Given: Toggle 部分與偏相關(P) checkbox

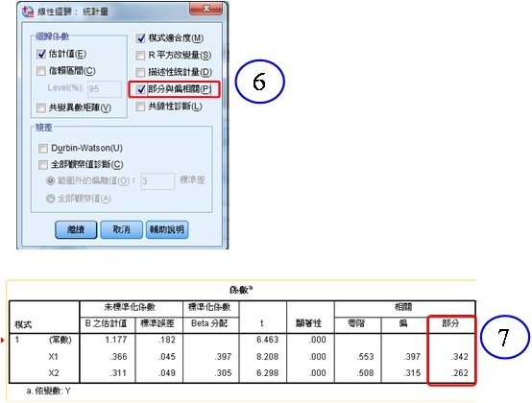Looking at the screenshot, I should pos(140,89).
